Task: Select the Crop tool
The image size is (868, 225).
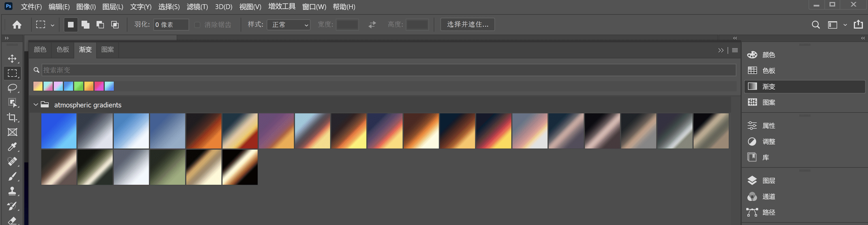Action: pos(12,117)
